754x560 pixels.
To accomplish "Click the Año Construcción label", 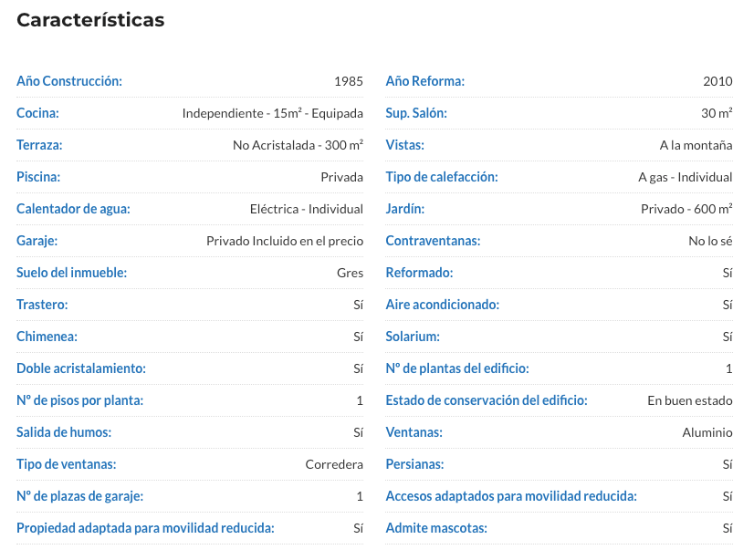I will 69,81.
